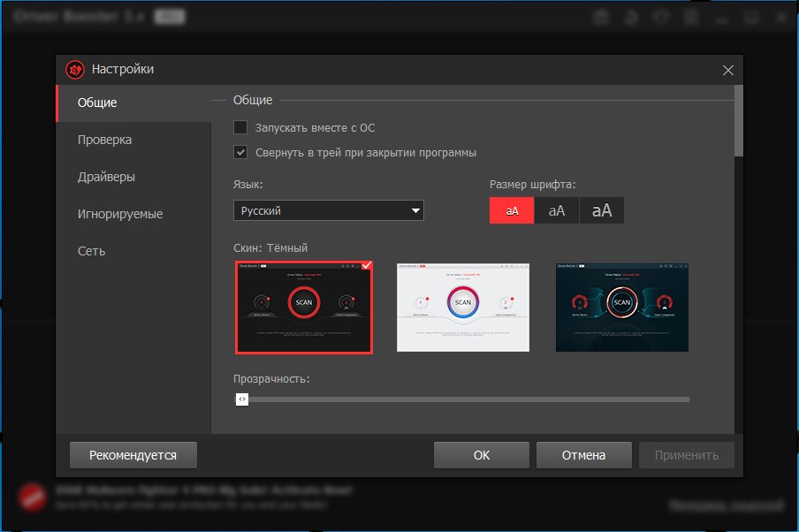
Task: Select the smallest aA font size
Action: (x=512, y=210)
